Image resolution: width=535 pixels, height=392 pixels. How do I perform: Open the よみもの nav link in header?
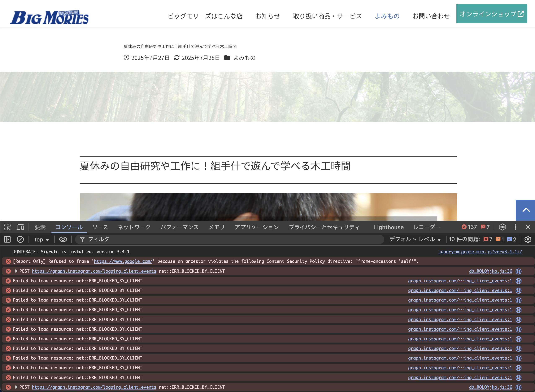pos(387,16)
